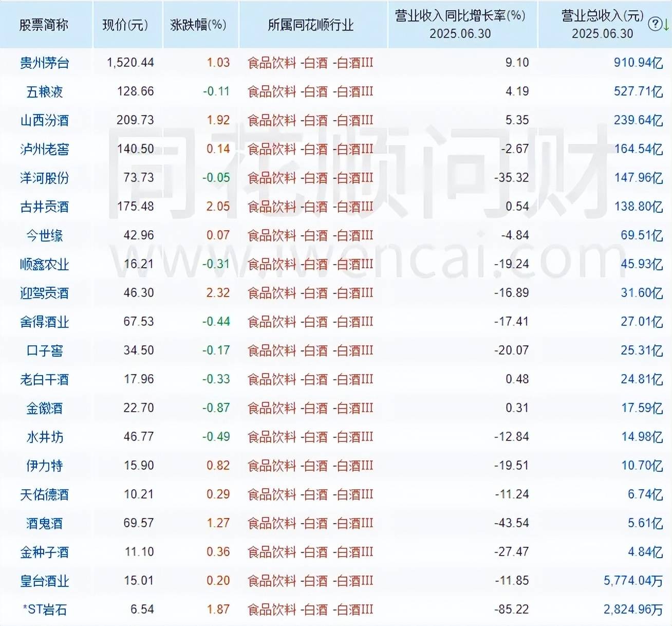This screenshot has width=672, height=626.
Task: Open the 五粮液 stock link
Action: (45, 91)
